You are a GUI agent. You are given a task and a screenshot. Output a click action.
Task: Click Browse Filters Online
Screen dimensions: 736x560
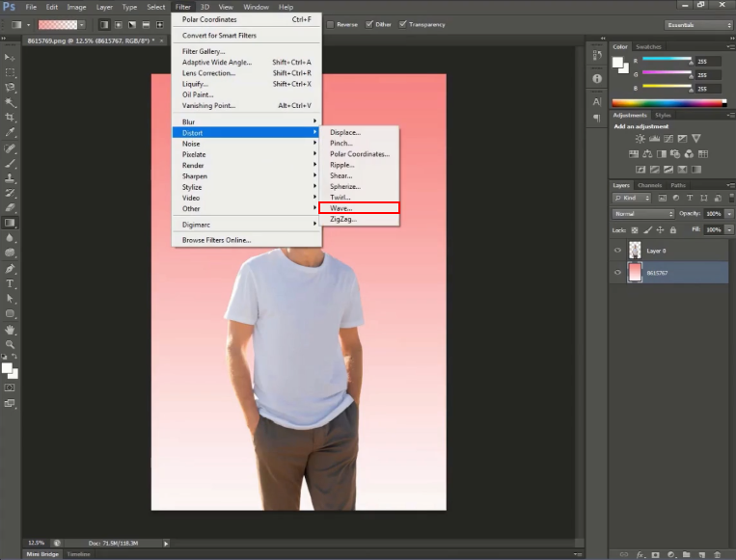point(246,240)
